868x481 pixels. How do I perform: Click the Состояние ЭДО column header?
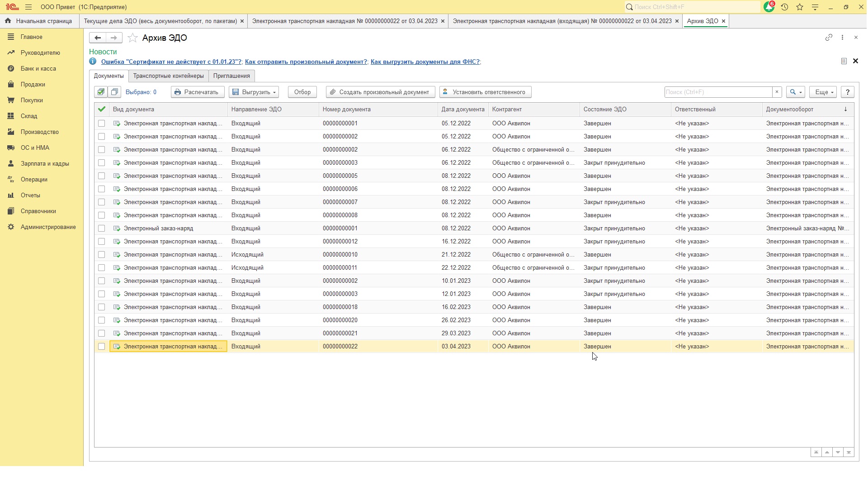(x=625, y=109)
